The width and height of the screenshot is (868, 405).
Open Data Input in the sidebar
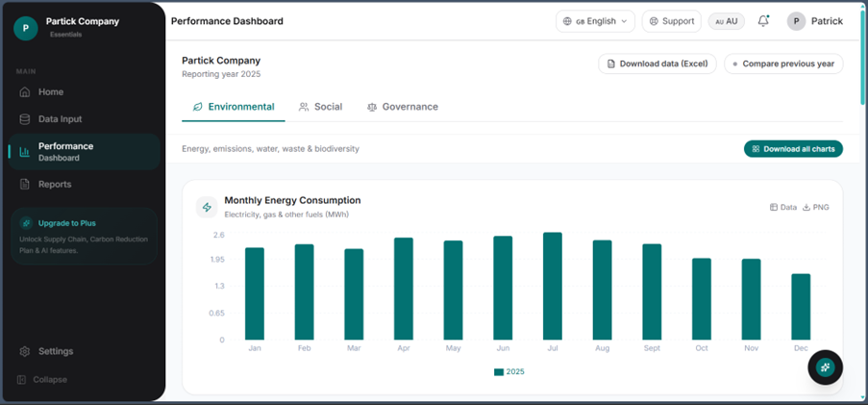pos(85,119)
